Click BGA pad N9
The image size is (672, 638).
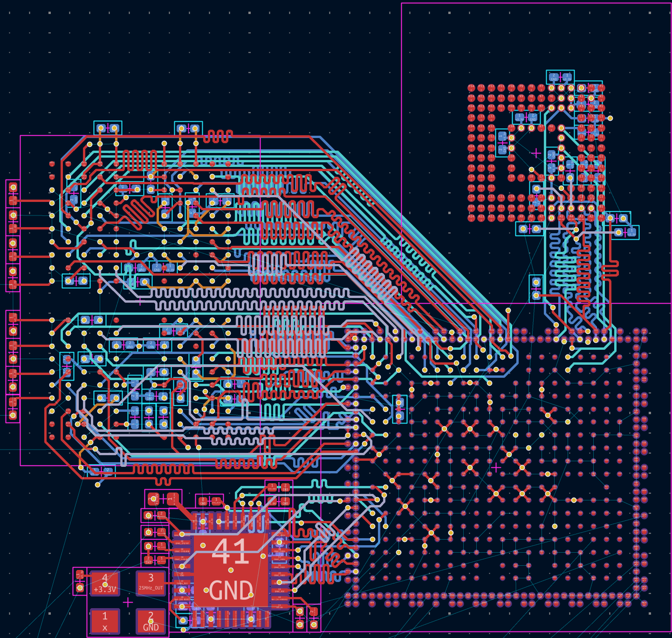point(521,98)
